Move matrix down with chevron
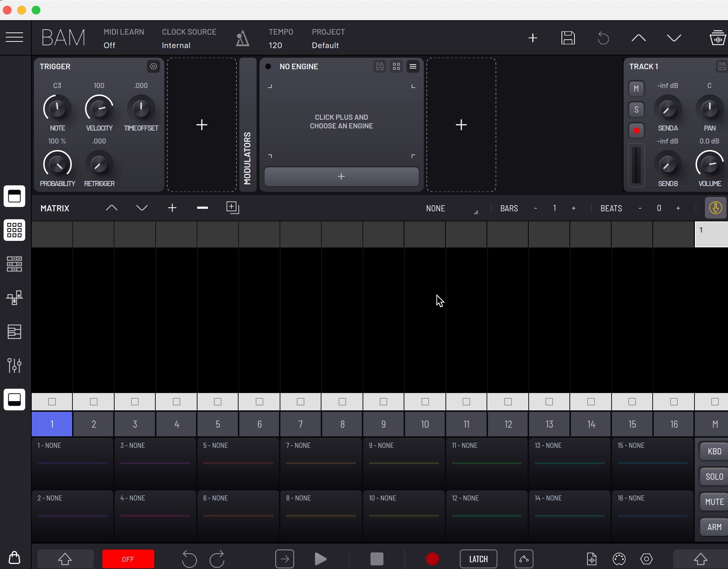 click(142, 208)
